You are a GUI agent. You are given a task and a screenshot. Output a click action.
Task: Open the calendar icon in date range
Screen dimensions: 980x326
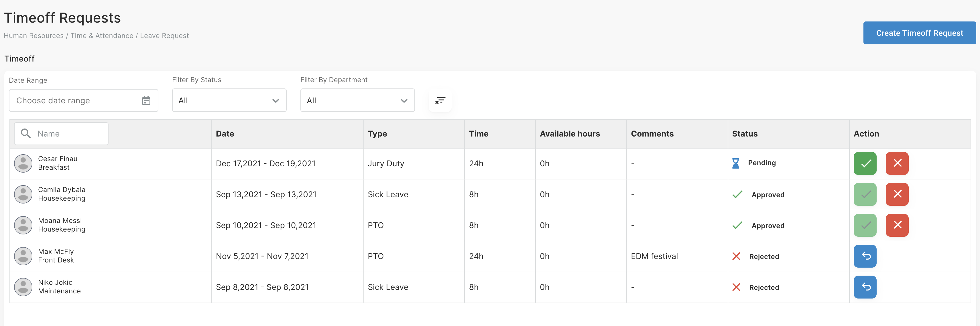coord(146,100)
